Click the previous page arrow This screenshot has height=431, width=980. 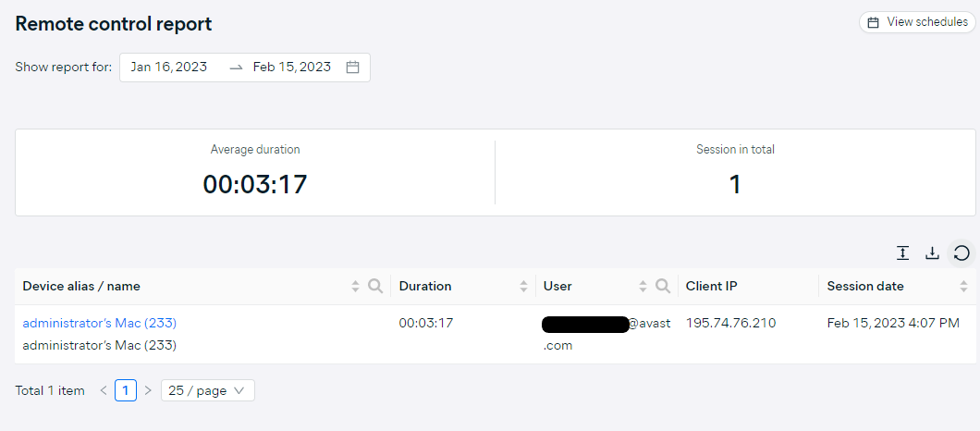104,390
